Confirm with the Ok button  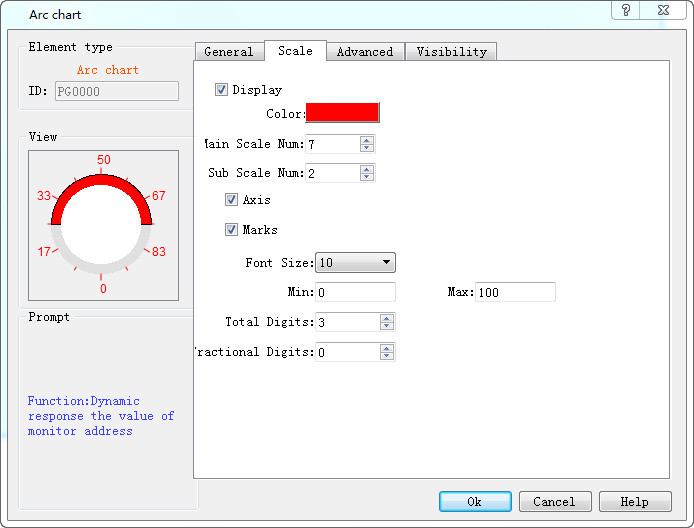click(x=475, y=501)
